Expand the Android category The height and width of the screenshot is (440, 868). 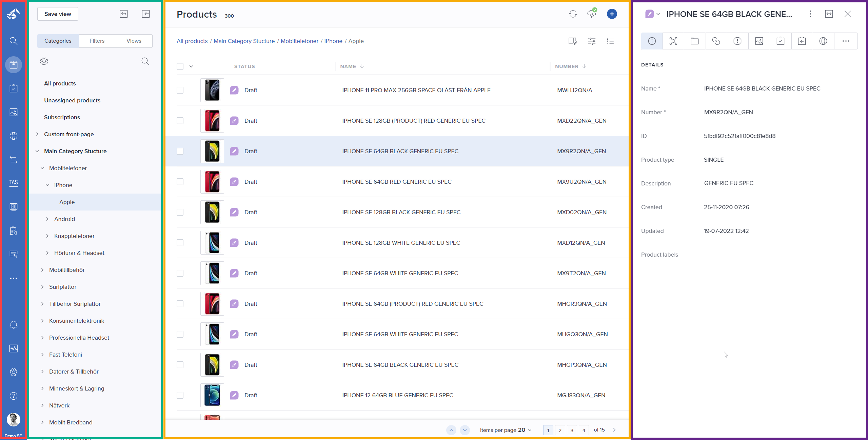(47, 219)
